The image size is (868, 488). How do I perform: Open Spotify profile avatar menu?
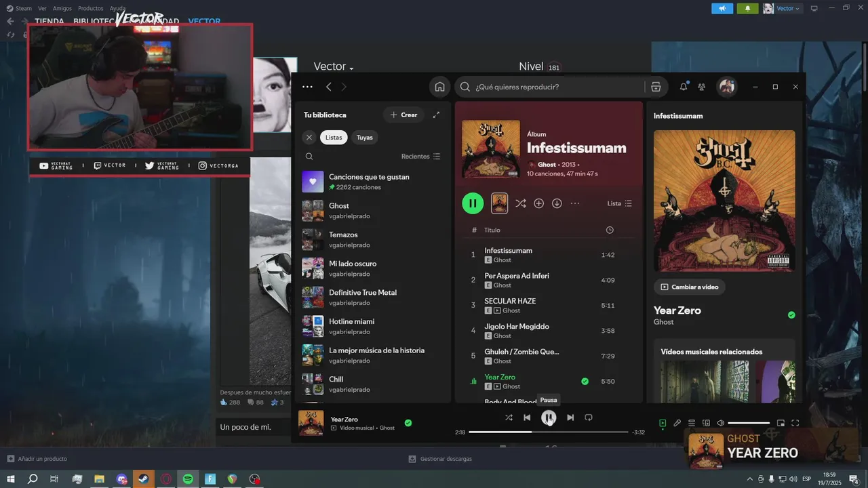727,87
